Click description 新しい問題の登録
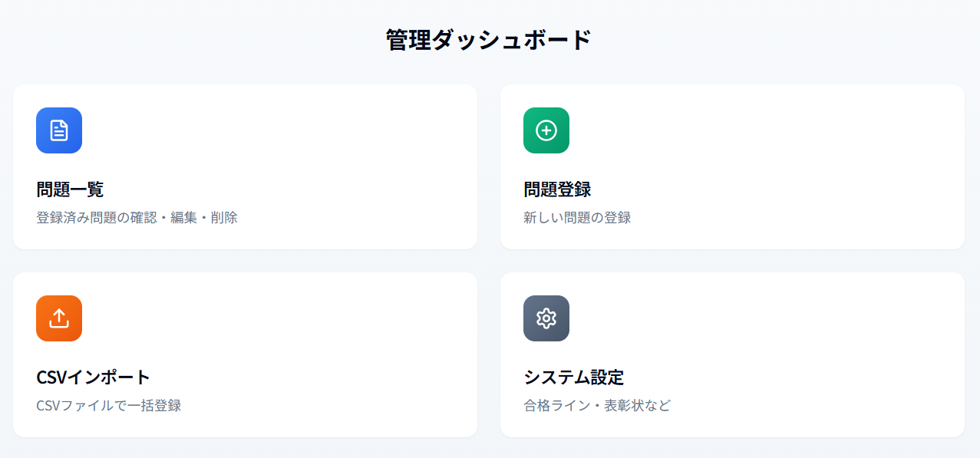This screenshot has height=458, width=980. 577,218
